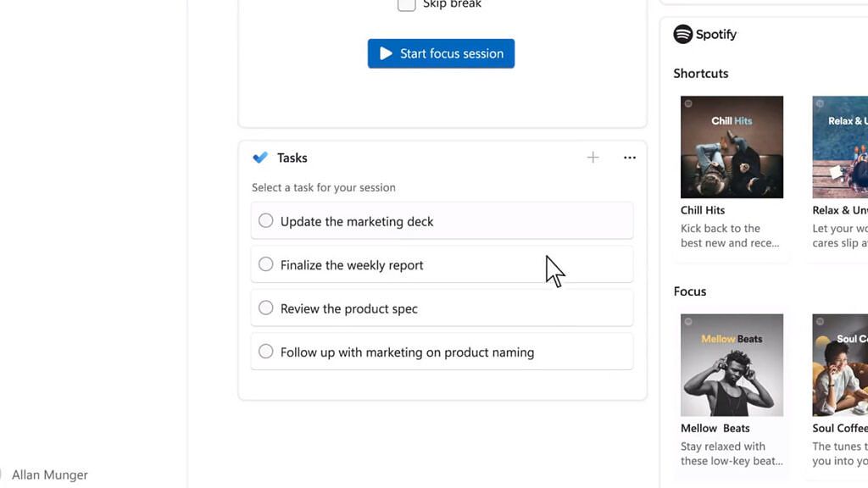Enable the Skip break checkbox
Viewport: 868px width, 488px height.
point(406,5)
